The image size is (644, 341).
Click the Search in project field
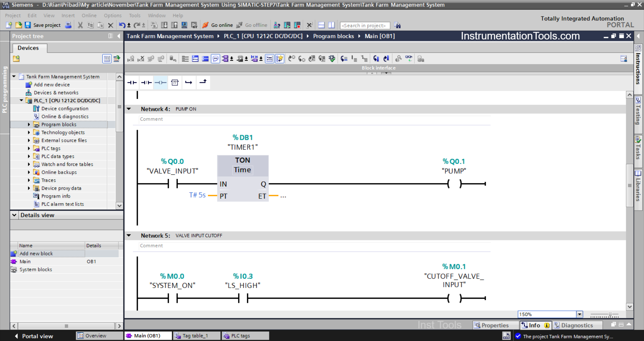pyautogui.click(x=365, y=25)
